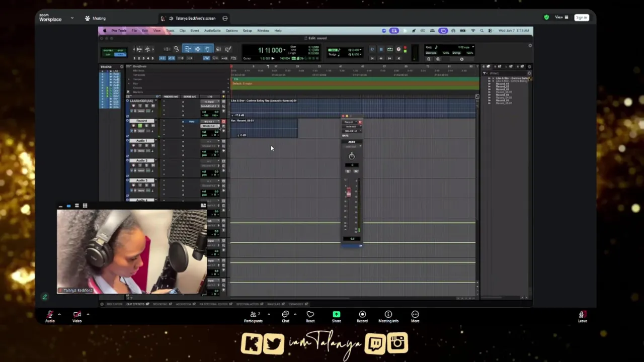Select the Pencil tool
Screen dimensions: 644x362
228,49
